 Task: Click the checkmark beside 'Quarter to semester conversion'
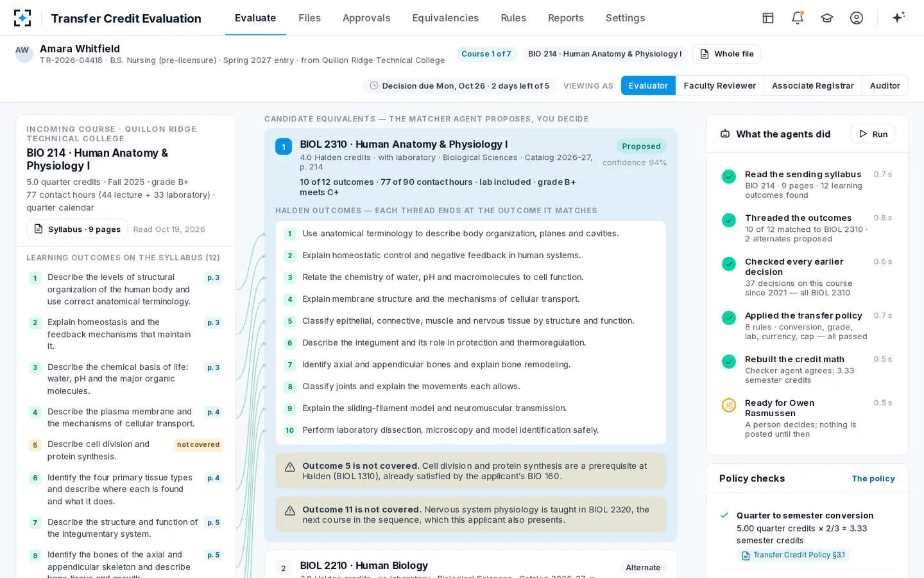(x=724, y=515)
